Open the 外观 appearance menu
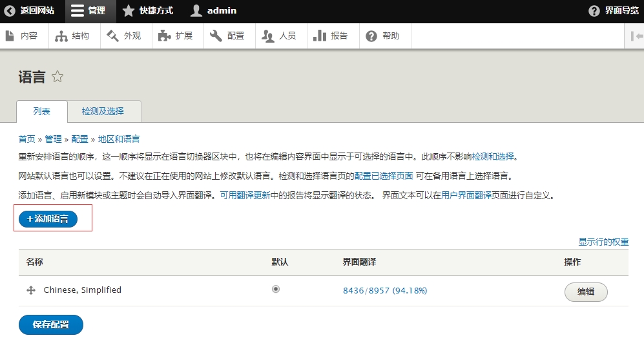Image resolution: width=644 pixels, height=340 pixels. pos(124,36)
